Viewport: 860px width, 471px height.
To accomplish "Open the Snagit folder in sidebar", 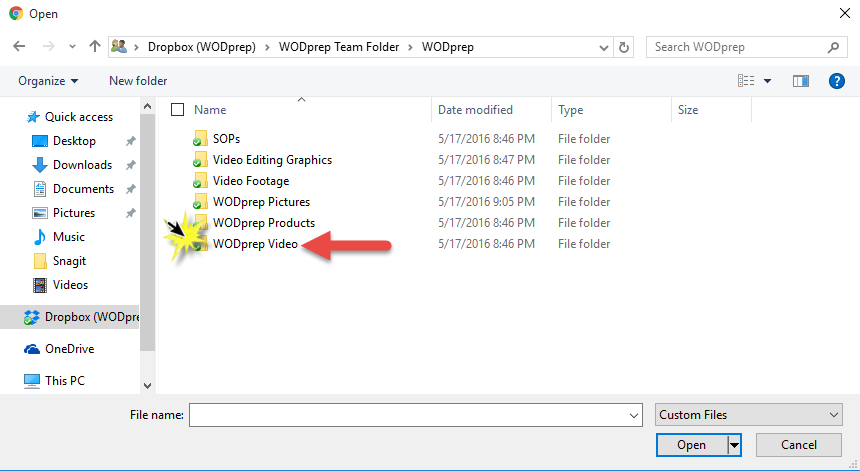I will pyautogui.click(x=69, y=261).
